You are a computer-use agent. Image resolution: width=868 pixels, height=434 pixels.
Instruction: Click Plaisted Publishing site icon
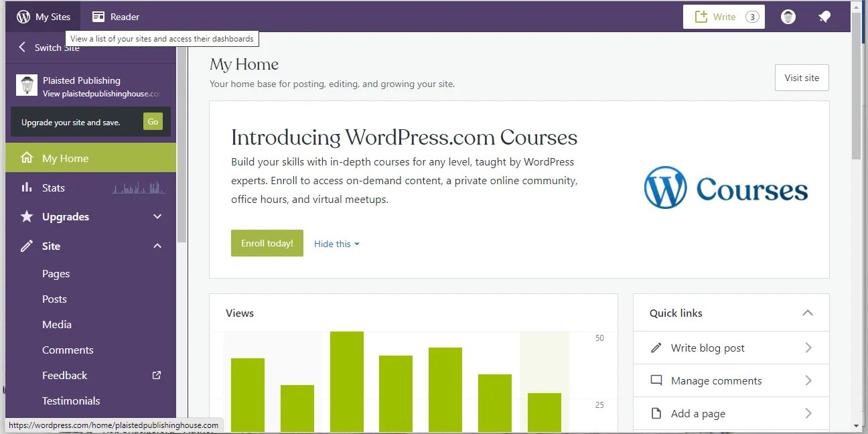click(27, 86)
